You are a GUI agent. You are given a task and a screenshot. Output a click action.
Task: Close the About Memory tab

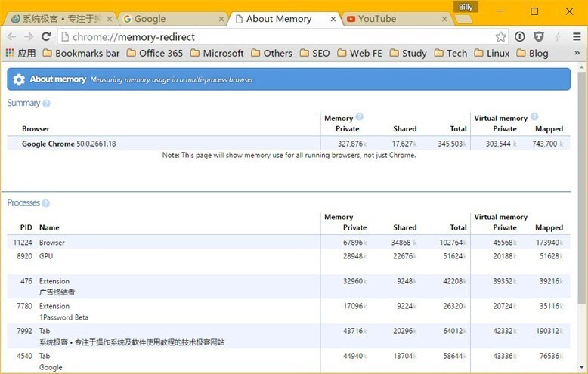coord(333,19)
